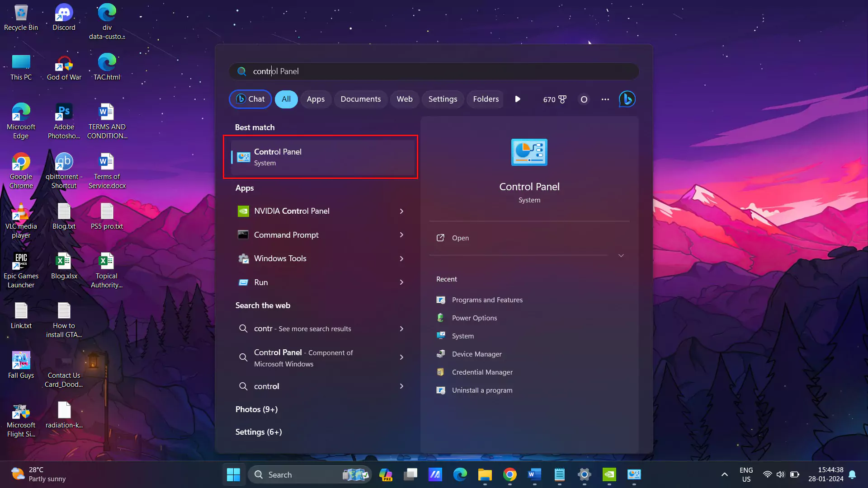868x488 pixels.
Task: Select Uninstall a program recent item
Action: tap(481, 390)
